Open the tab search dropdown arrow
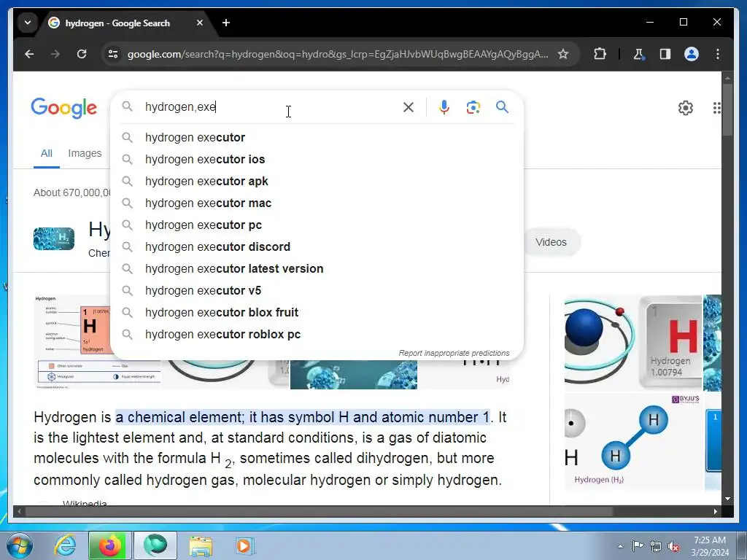Image resolution: width=747 pixels, height=560 pixels. pyautogui.click(x=28, y=23)
